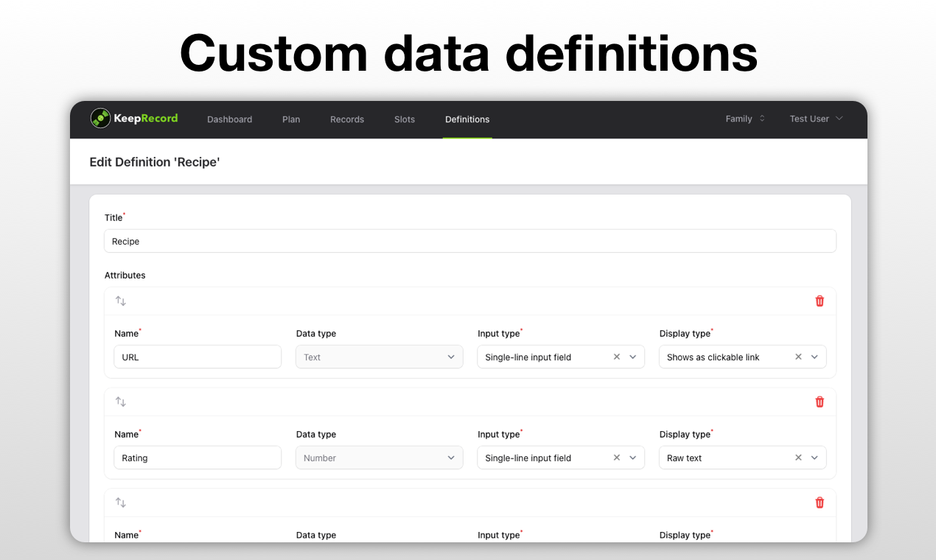This screenshot has height=560, width=936.
Task: Open Data type dropdown for Rating attribute
Action: coord(380,458)
